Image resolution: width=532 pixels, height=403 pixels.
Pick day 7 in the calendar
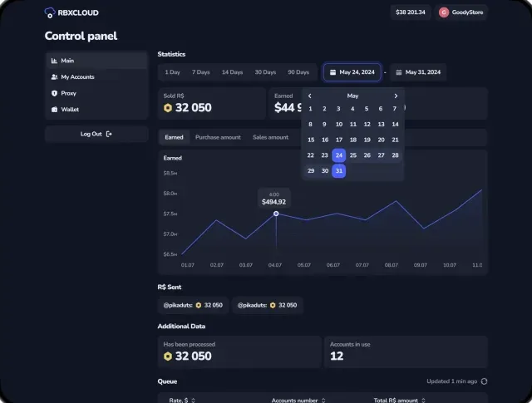point(395,109)
